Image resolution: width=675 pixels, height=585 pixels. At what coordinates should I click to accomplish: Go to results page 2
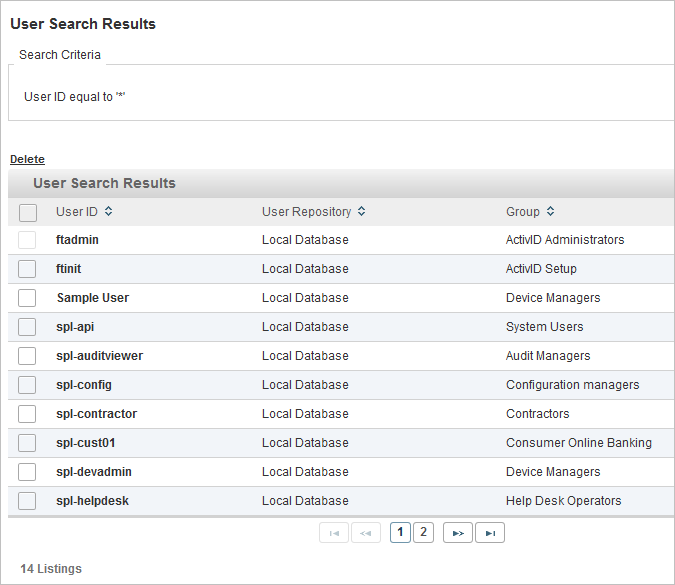point(424,532)
